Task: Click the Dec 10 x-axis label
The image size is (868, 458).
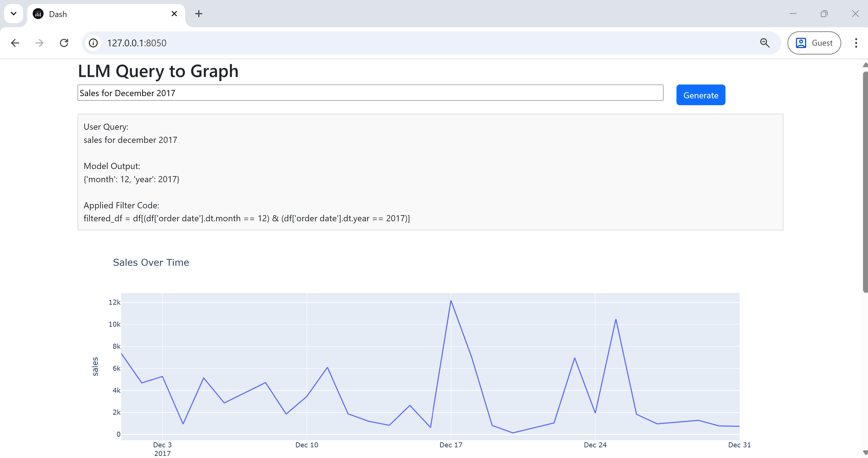Action: coord(306,445)
